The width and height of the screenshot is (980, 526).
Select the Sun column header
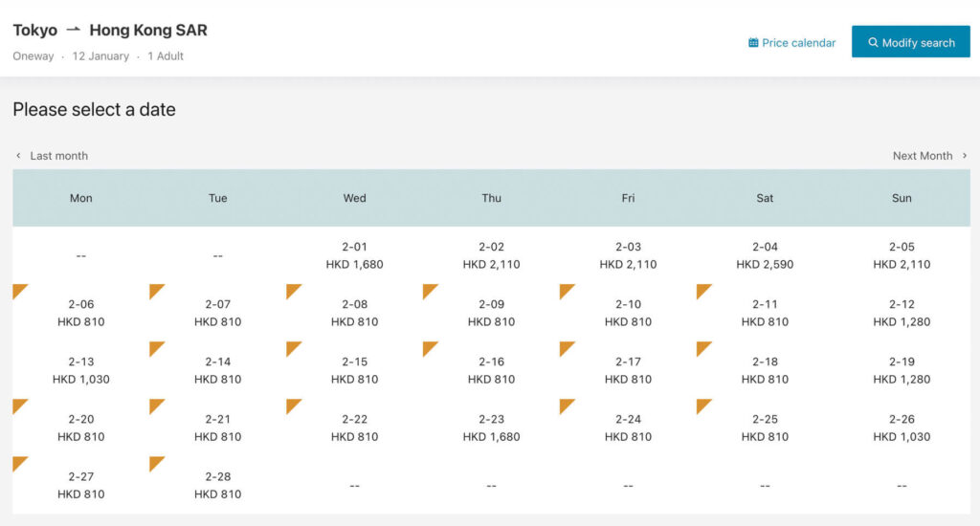tap(902, 198)
